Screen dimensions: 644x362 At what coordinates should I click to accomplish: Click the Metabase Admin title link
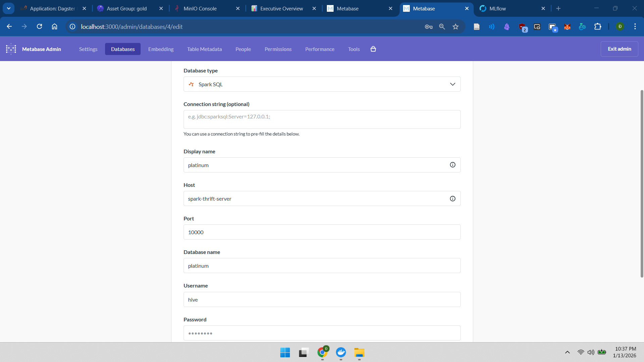(41, 49)
